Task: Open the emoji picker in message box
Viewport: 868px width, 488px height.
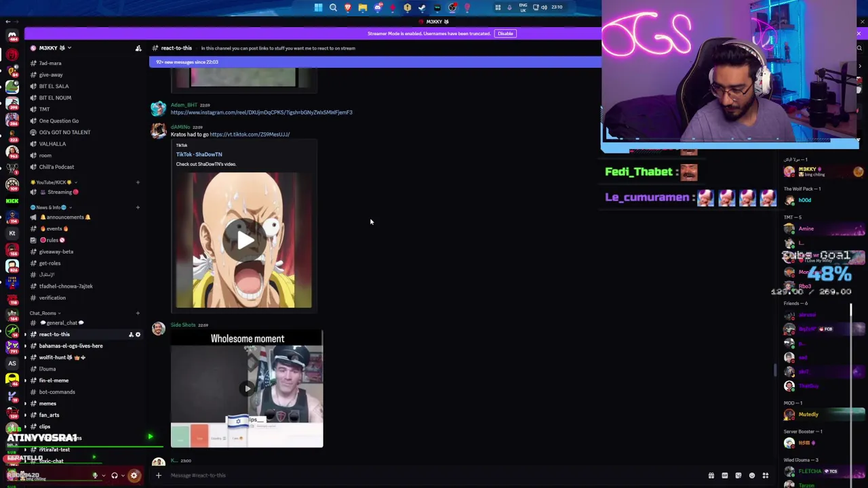Action: [x=752, y=475]
